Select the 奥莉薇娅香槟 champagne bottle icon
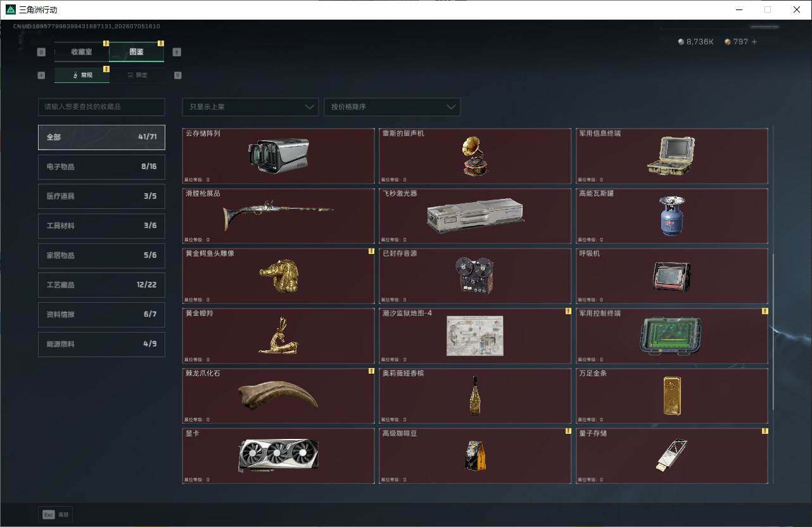This screenshot has height=527, width=812. coord(475,396)
